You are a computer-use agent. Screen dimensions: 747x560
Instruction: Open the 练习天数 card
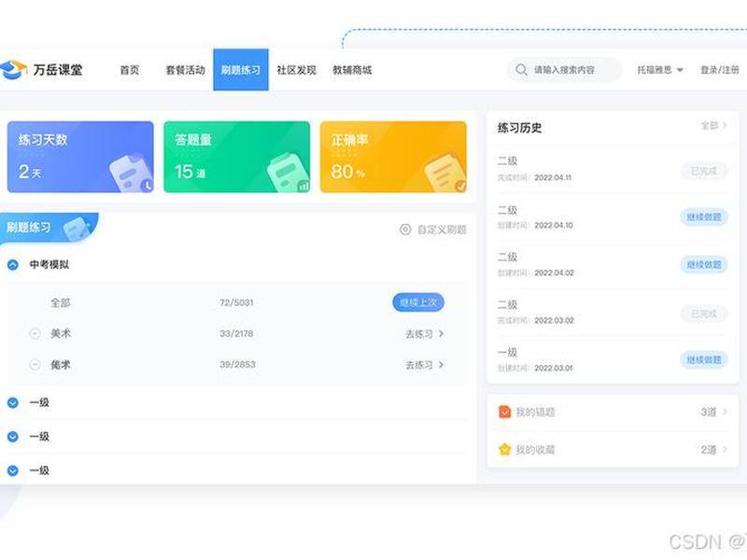(x=80, y=157)
